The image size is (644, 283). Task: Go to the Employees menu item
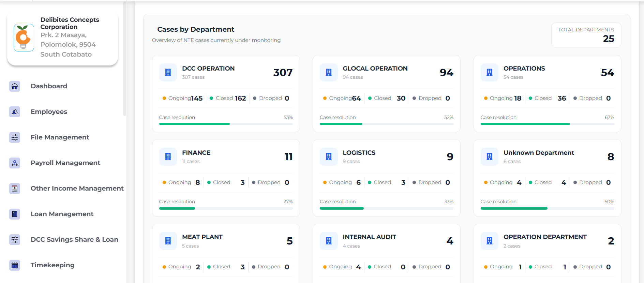coord(49,112)
